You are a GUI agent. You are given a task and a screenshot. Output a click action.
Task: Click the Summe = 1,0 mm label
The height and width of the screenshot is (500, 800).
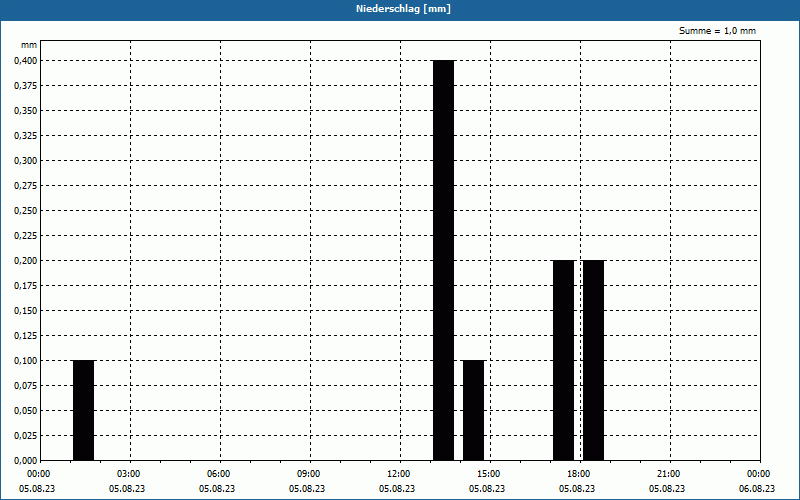pos(717,31)
